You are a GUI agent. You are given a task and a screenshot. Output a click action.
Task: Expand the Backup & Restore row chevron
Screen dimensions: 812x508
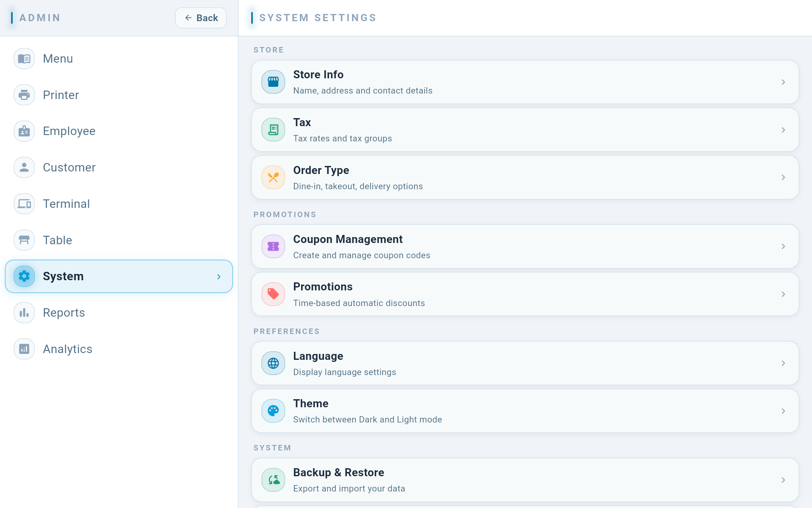click(783, 480)
